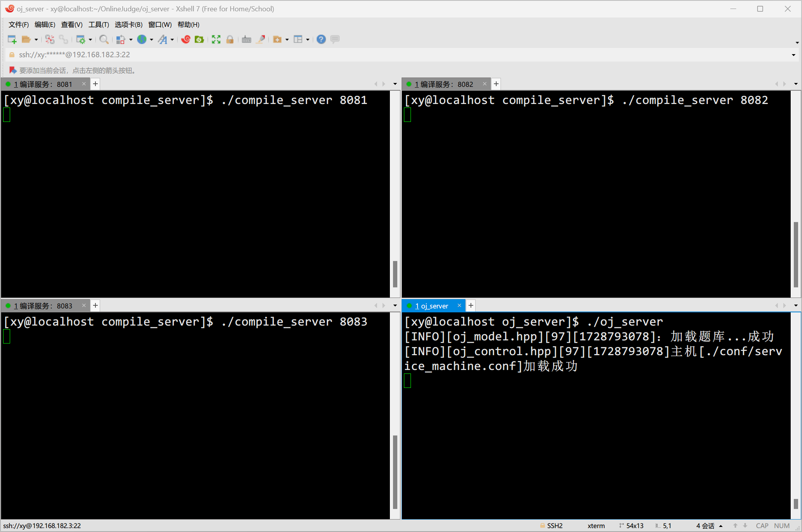Click the blue Help question mark icon
The width and height of the screenshot is (802, 532).
point(321,39)
